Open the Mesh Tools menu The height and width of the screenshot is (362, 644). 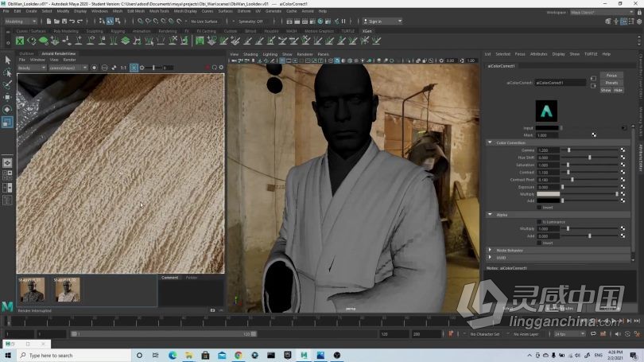point(159,11)
